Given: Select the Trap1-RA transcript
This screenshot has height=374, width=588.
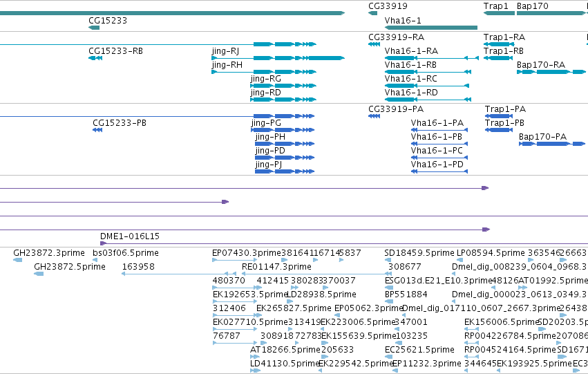Looking at the screenshot, I should pos(504,37).
